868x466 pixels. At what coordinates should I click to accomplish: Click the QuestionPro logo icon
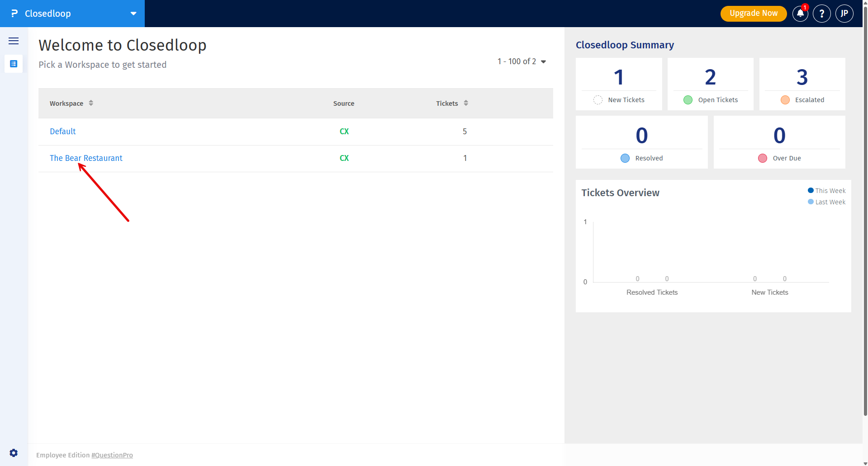coord(14,13)
